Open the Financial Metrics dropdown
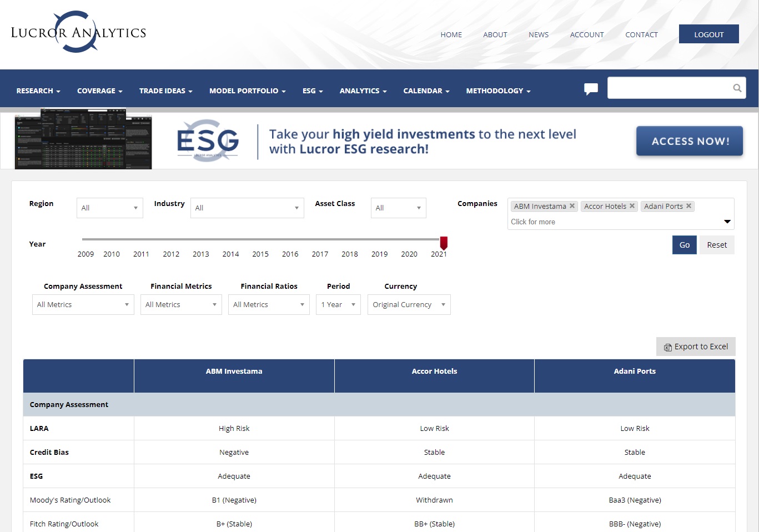This screenshot has height=532, width=759. 181,304
